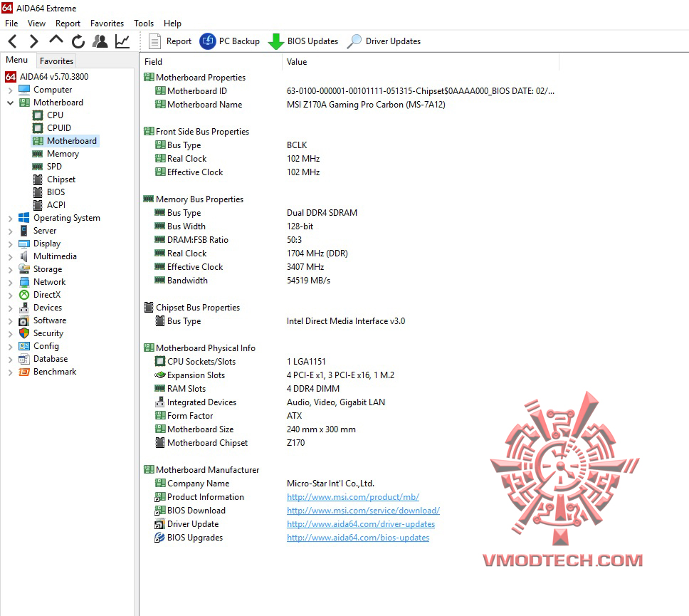Click the Value column header
This screenshot has height=616, width=689.
421,62
